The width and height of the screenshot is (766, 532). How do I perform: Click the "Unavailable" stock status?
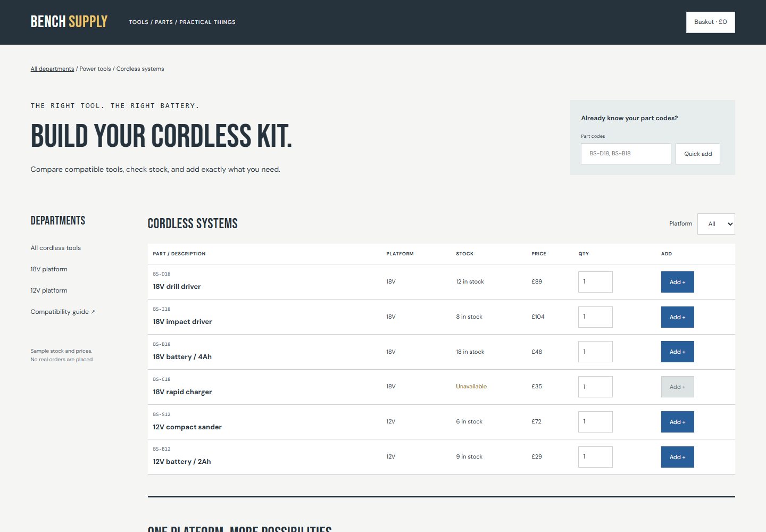(x=471, y=387)
